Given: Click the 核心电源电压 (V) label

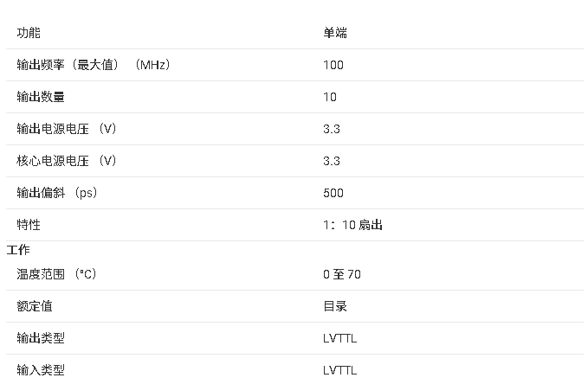Looking at the screenshot, I should point(67,161).
